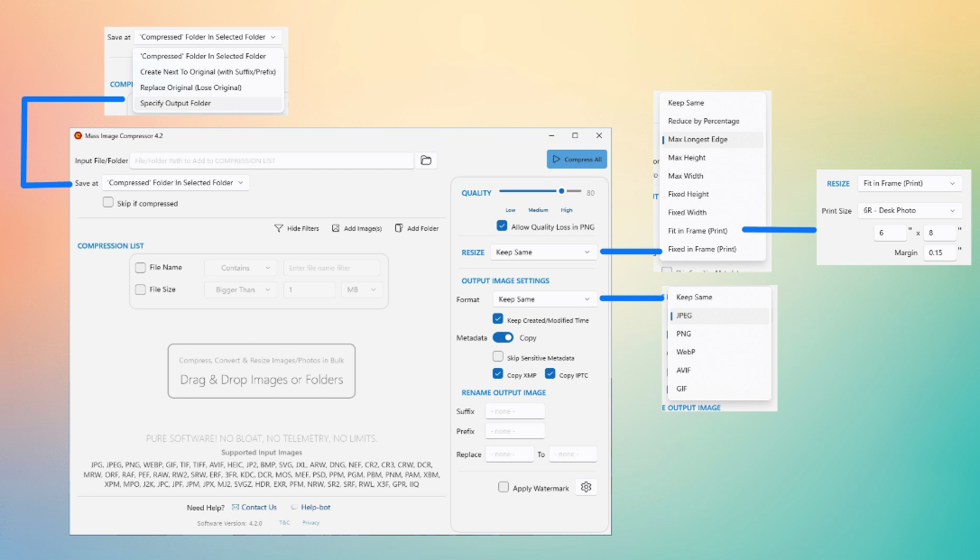
Task: Open watermark settings gear icon
Action: point(586,488)
